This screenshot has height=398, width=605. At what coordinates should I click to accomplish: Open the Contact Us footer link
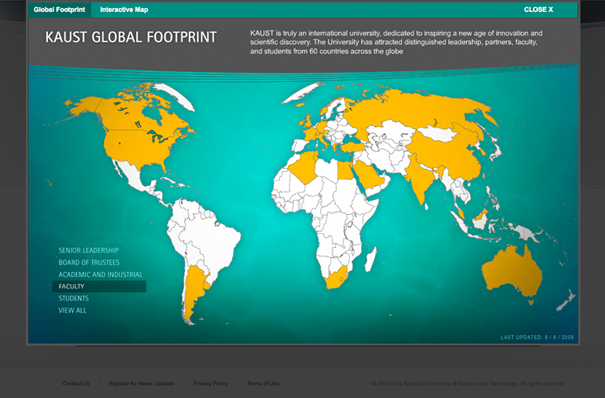[76, 383]
